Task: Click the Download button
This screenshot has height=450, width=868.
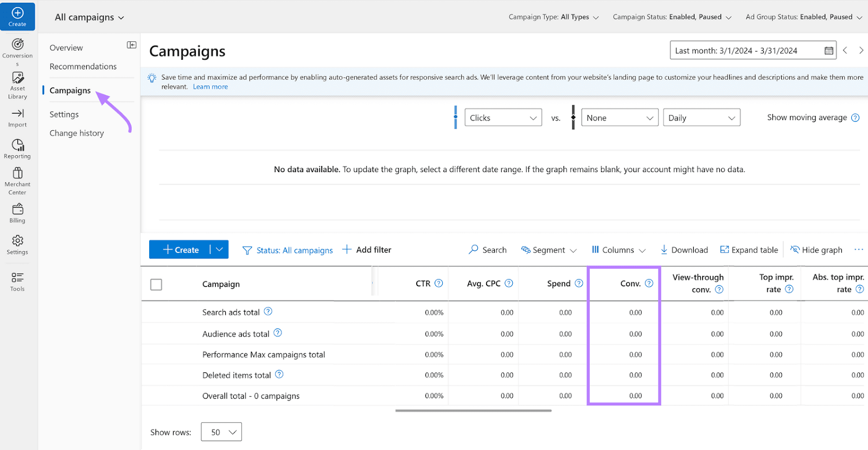Action: (x=684, y=250)
